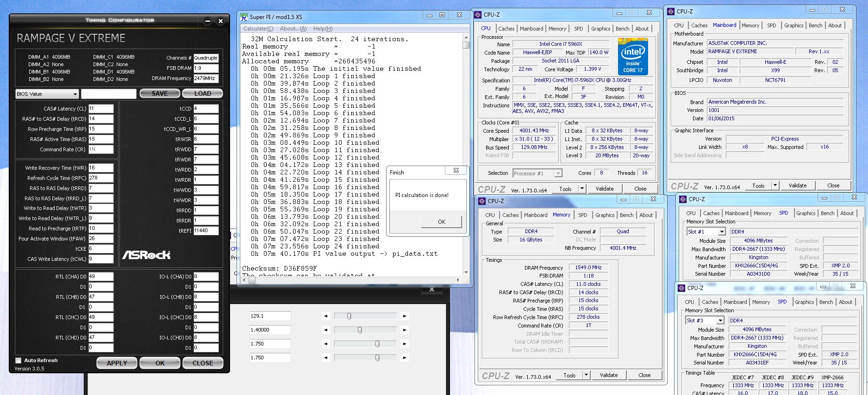Click the Intel Core i7 logo in CPU-Z
868x395 pixels.
point(633,57)
